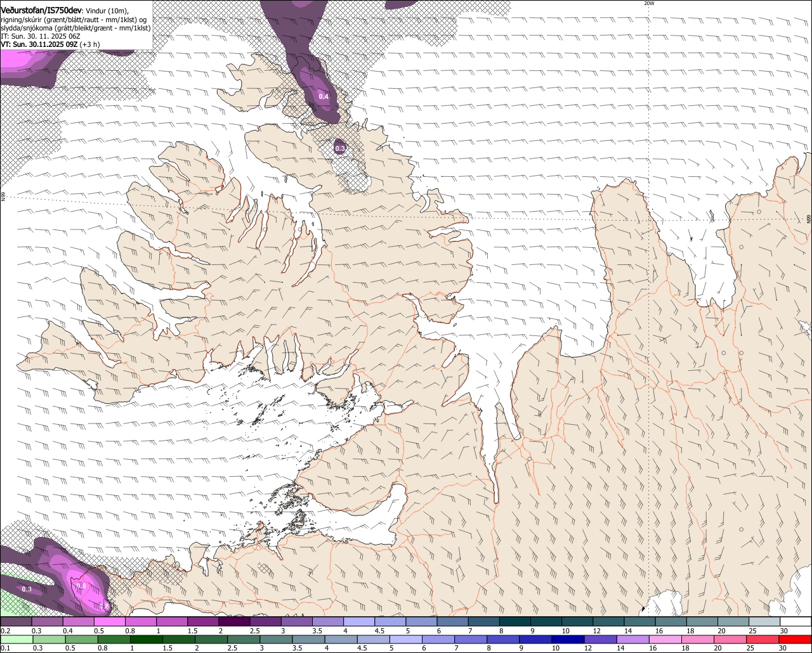The width and height of the screenshot is (812, 653).
Task: Click the 0.3 value on the northern peninsula
Action: click(340, 148)
